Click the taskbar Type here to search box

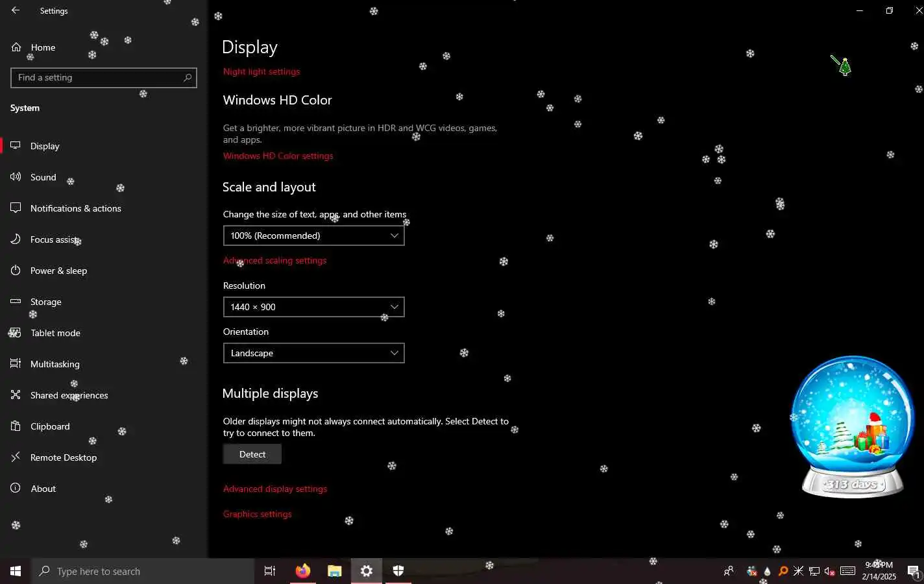(143, 571)
